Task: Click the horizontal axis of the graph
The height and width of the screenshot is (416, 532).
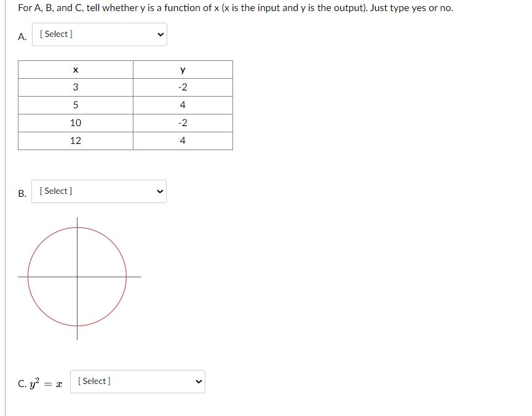Action: [x=135, y=276]
